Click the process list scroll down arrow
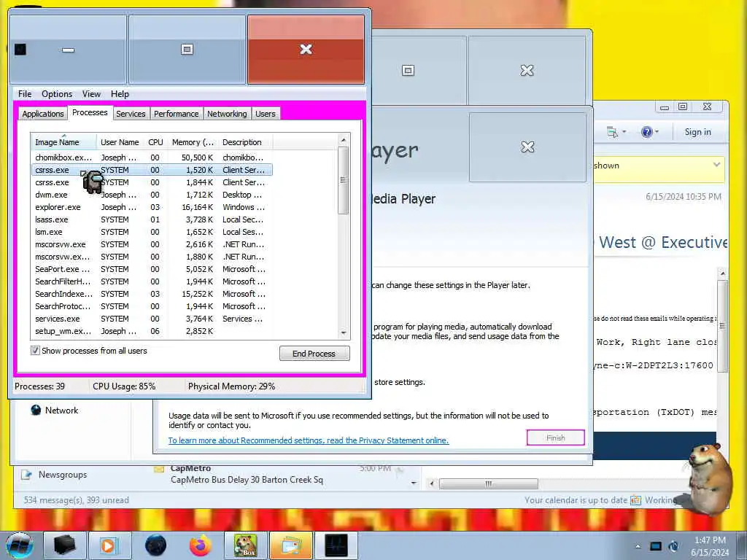 [343, 332]
